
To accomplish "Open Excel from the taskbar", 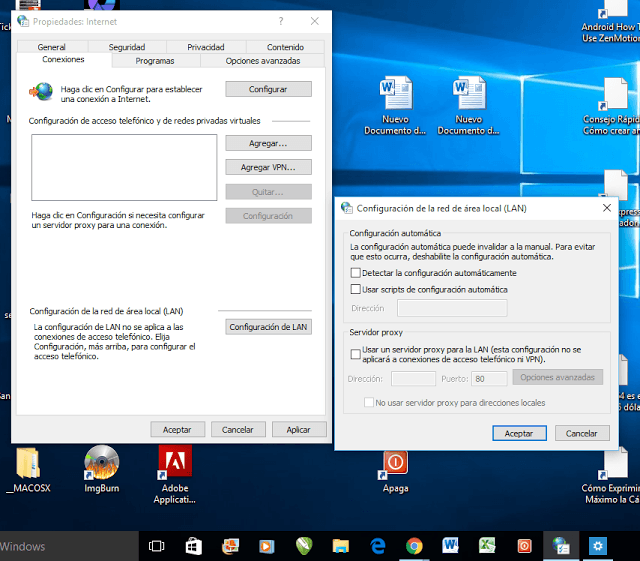I will pyautogui.click(x=486, y=546).
